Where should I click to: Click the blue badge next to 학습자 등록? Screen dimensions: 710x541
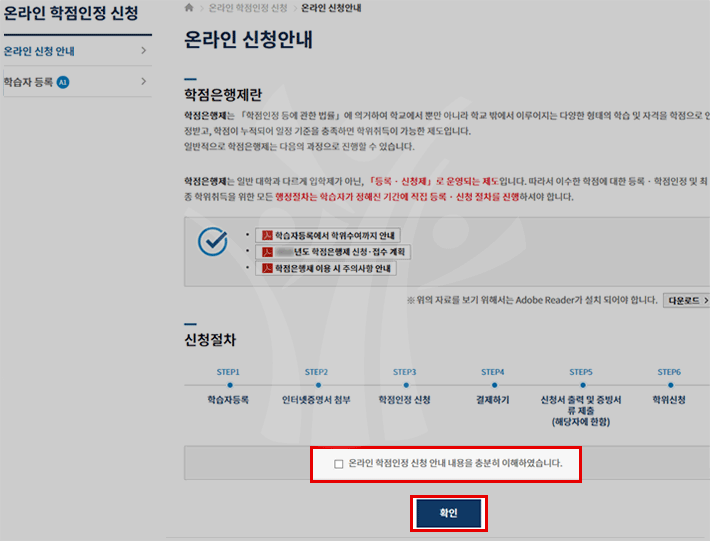point(64,82)
